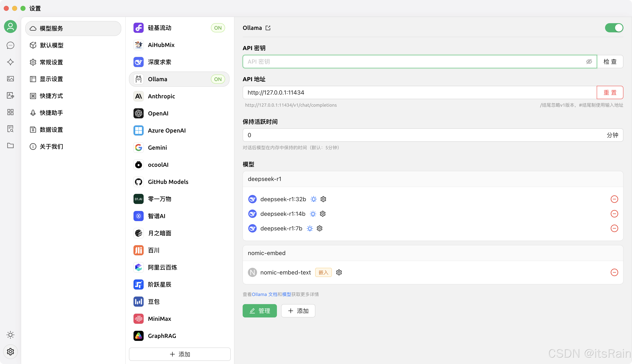Viewport: 632px width, 364px height.
Task: Select the OpenAI provider
Action: pyautogui.click(x=179, y=113)
